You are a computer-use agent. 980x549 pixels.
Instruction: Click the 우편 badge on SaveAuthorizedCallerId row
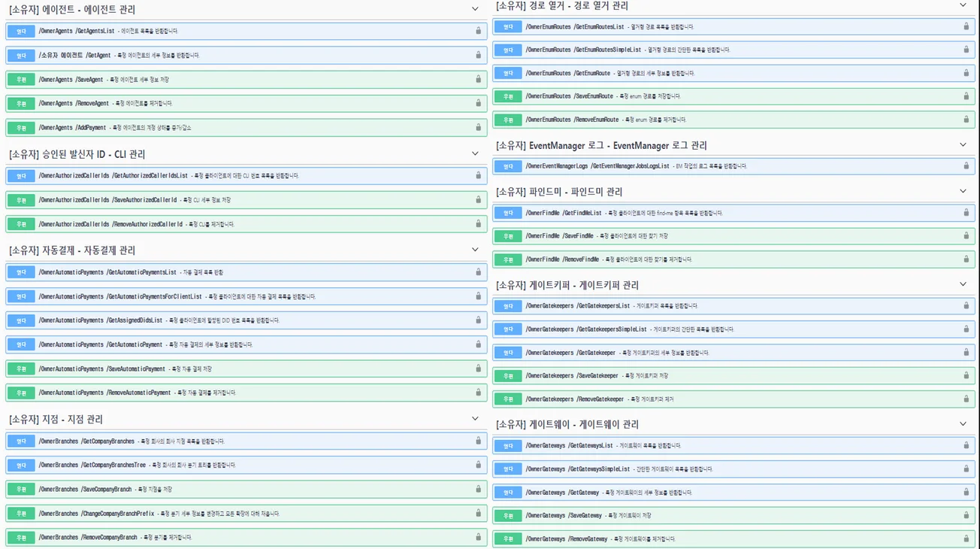pos(21,200)
